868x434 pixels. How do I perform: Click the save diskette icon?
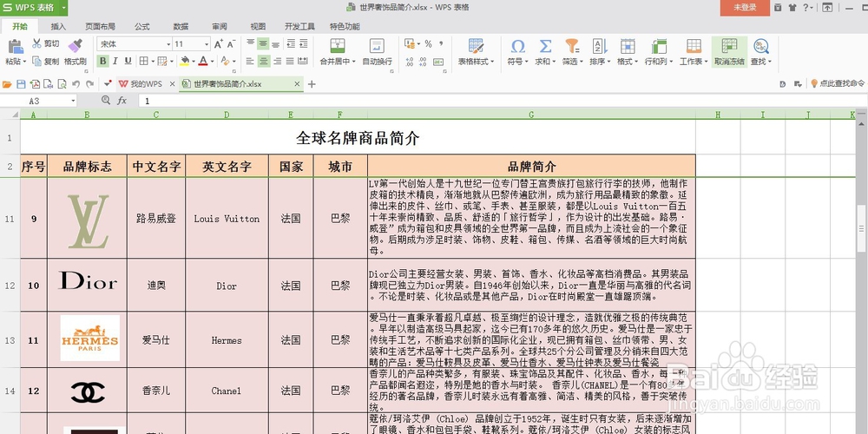(x=21, y=84)
